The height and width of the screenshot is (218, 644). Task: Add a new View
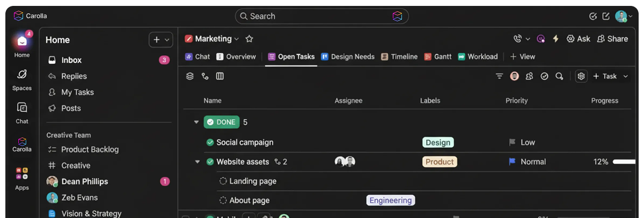click(x=522, y=56)
